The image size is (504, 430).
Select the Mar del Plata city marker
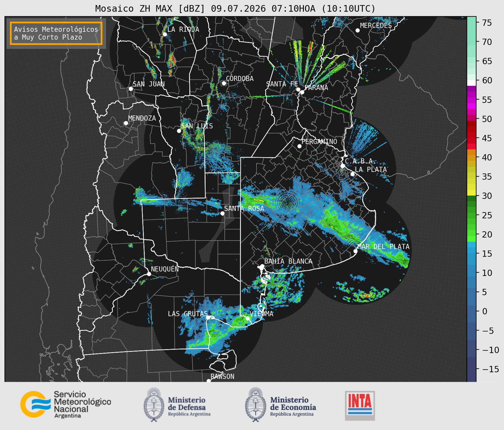[355, 251]
